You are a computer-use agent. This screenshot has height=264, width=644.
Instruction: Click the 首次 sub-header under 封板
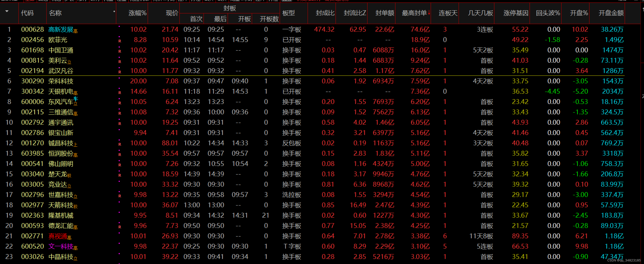click(x=196, y=19)
